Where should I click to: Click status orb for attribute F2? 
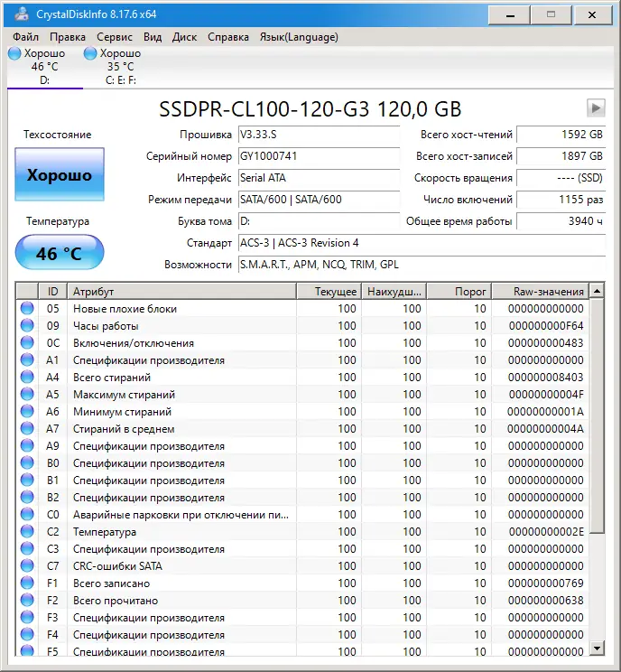pos(27,600)
